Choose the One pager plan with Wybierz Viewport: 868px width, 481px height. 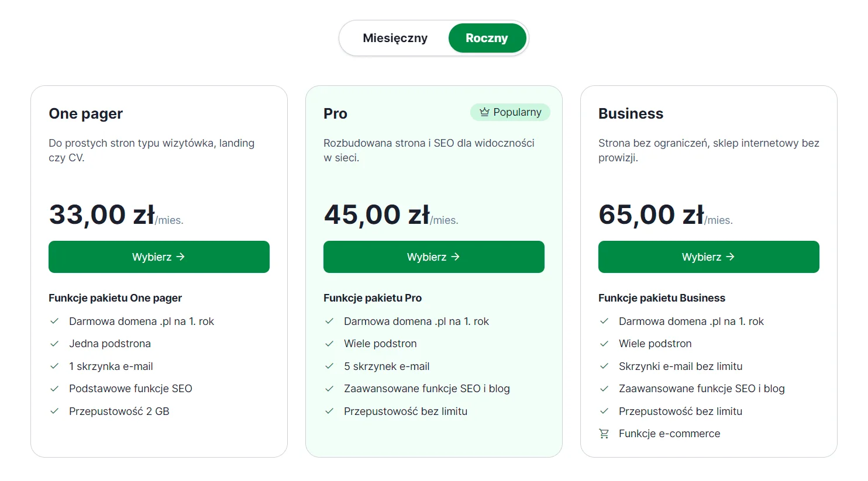(x=159, y=257)
